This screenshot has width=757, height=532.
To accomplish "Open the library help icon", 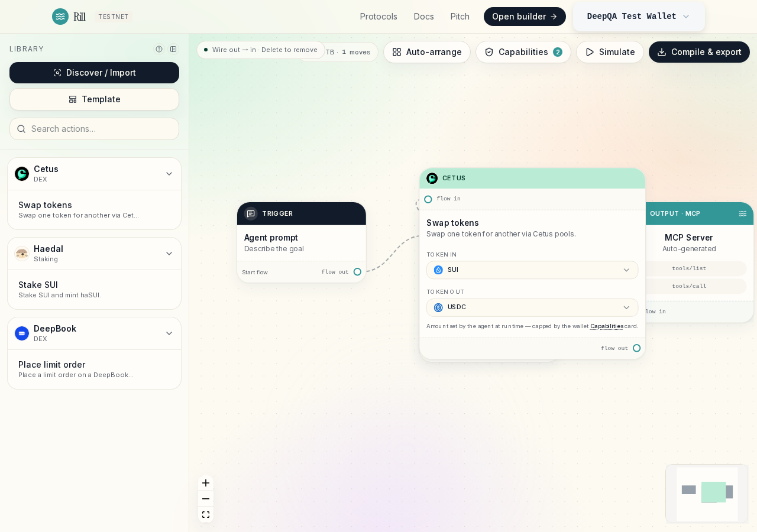I will tap(159, 49).
